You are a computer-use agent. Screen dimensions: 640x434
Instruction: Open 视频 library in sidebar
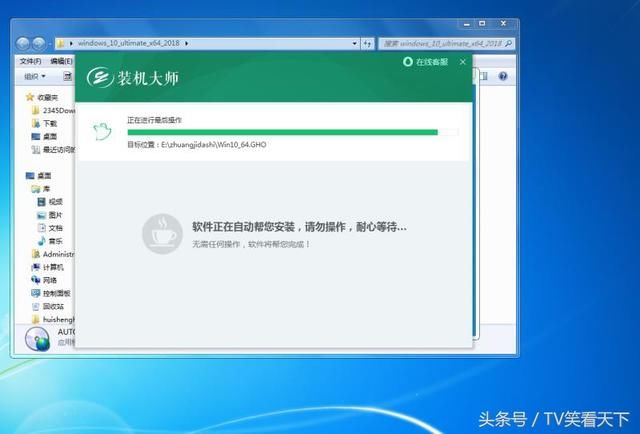point(50,202)
